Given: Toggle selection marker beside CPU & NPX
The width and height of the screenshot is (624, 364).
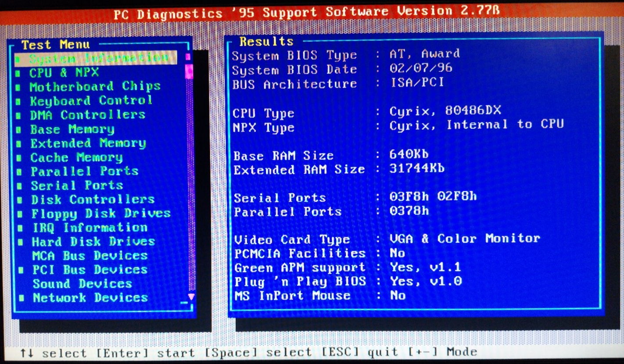Looking at the screenshot, I should pyautogui.click(x=18, y=73).
